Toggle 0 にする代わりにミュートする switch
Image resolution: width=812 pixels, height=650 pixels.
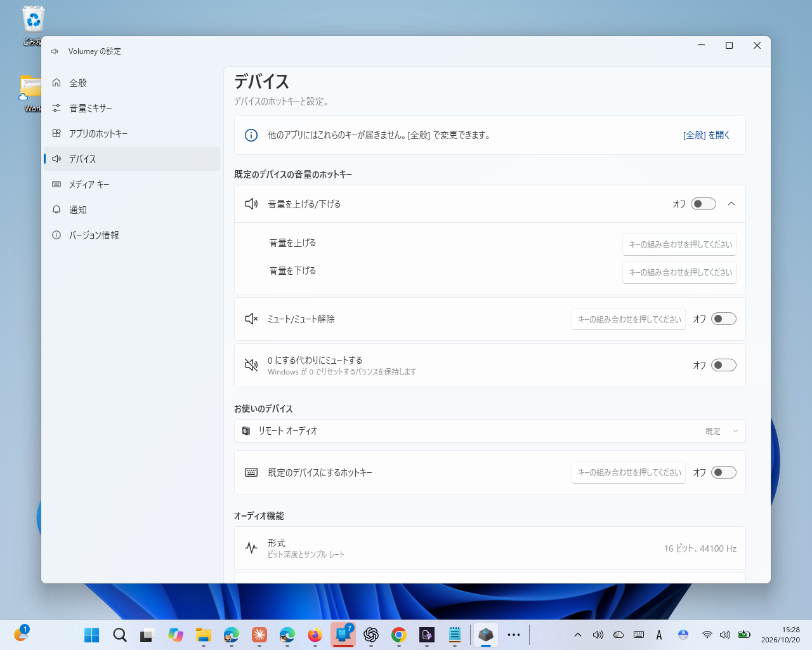[x=724, y=365]
